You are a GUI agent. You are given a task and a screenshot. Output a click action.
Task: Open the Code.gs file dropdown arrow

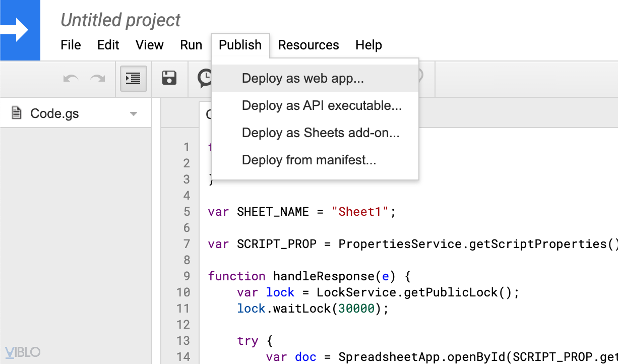click(134, 114)
